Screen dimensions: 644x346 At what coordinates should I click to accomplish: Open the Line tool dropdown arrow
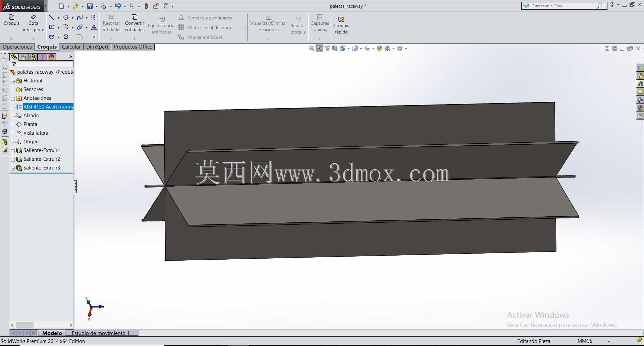point(58,18)
